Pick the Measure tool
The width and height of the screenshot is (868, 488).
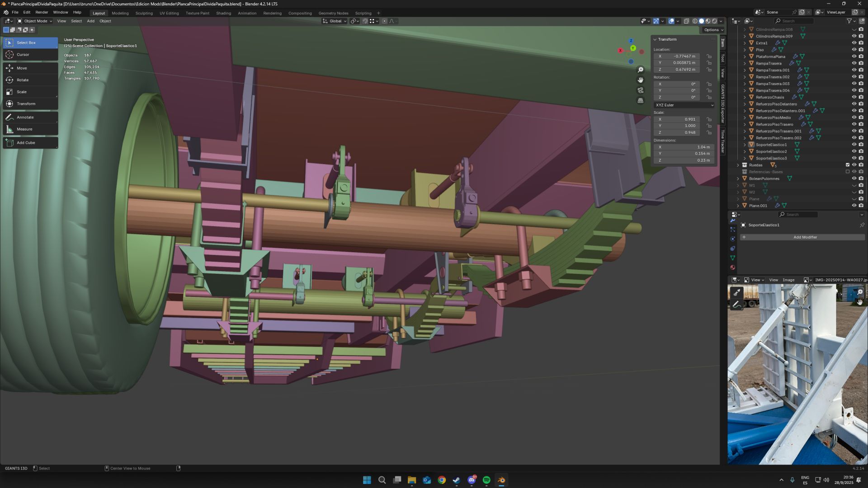(24, 129)
